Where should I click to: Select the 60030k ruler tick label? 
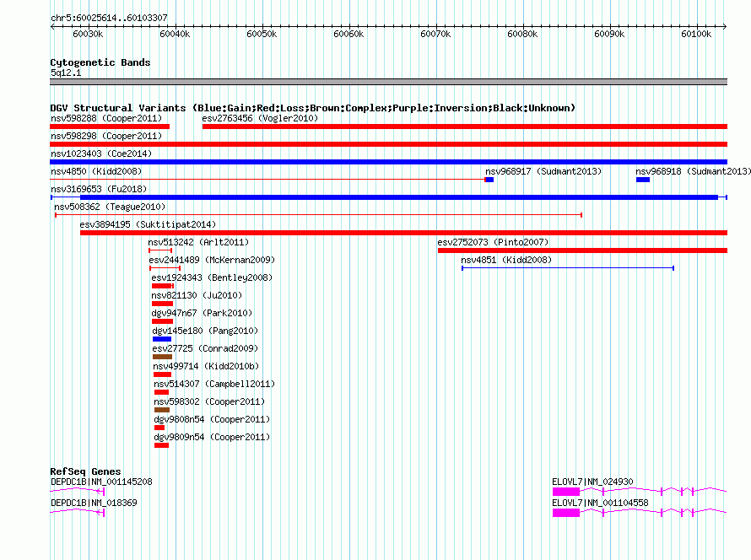click(88, 34)
